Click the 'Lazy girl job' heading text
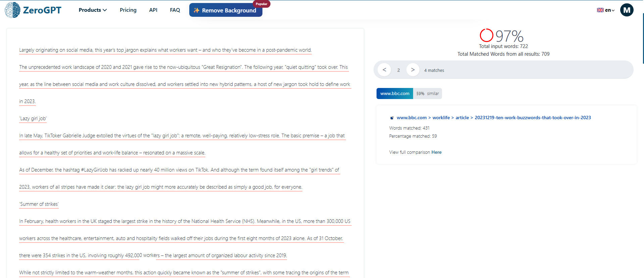 (x=33, y=119)
